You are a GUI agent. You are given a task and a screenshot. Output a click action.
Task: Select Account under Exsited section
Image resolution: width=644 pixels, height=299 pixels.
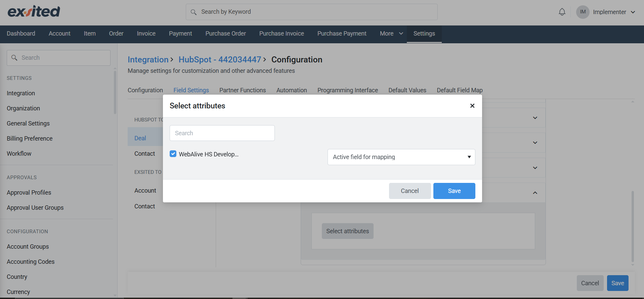coord(145,191)
